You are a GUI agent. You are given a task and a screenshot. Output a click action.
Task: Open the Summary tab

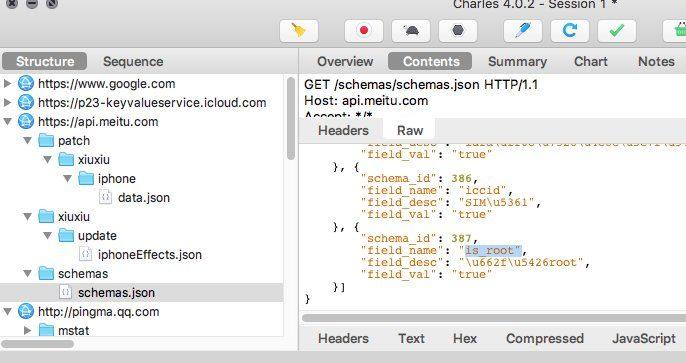pos(517,62)
